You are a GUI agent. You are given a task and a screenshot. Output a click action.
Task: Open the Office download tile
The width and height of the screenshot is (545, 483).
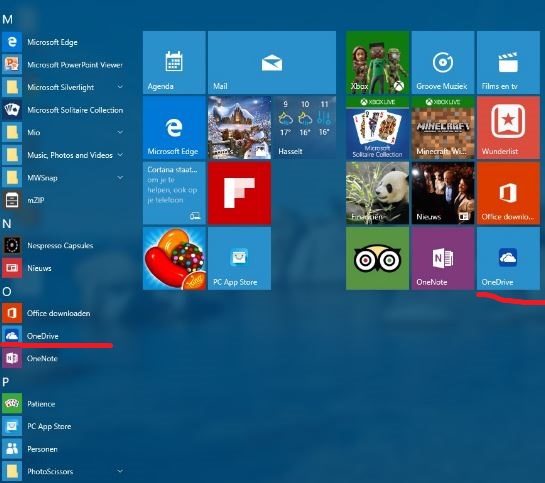pyautogui.click(x=509, y=193)
